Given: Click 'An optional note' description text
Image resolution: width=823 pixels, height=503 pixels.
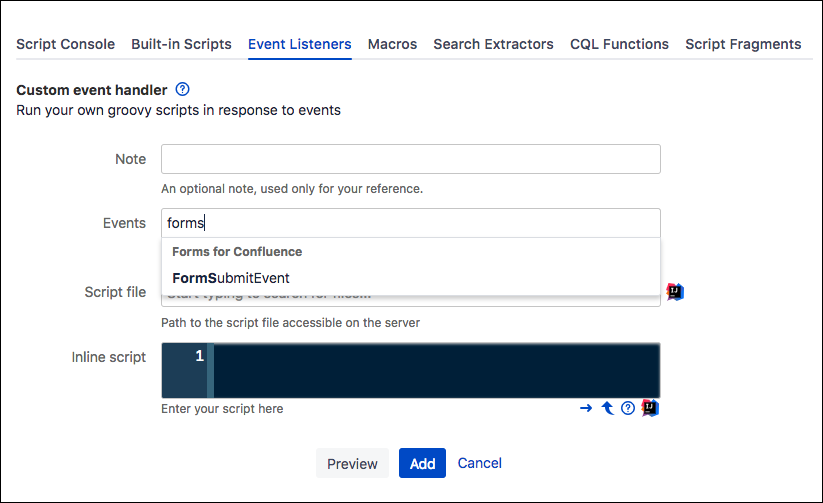Looking at the screenshot, I should 292,188.
